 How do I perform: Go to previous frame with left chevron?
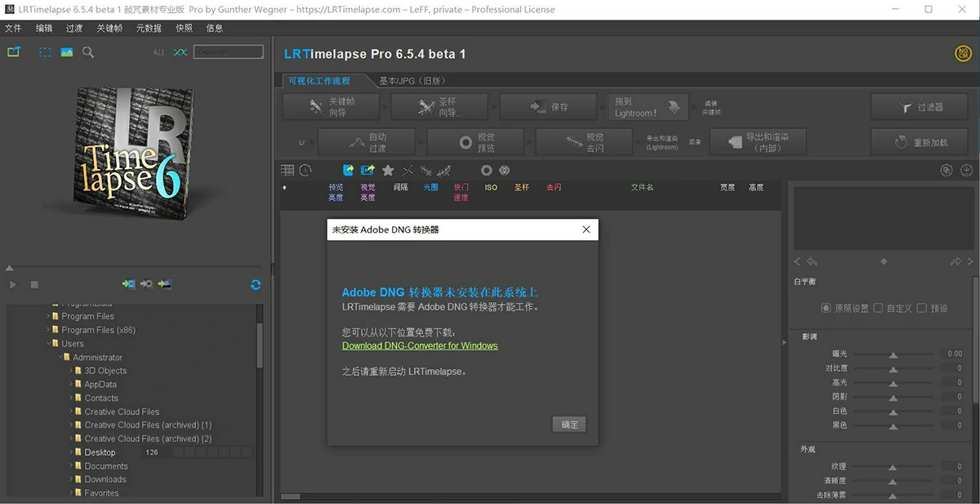click(798, 261)
